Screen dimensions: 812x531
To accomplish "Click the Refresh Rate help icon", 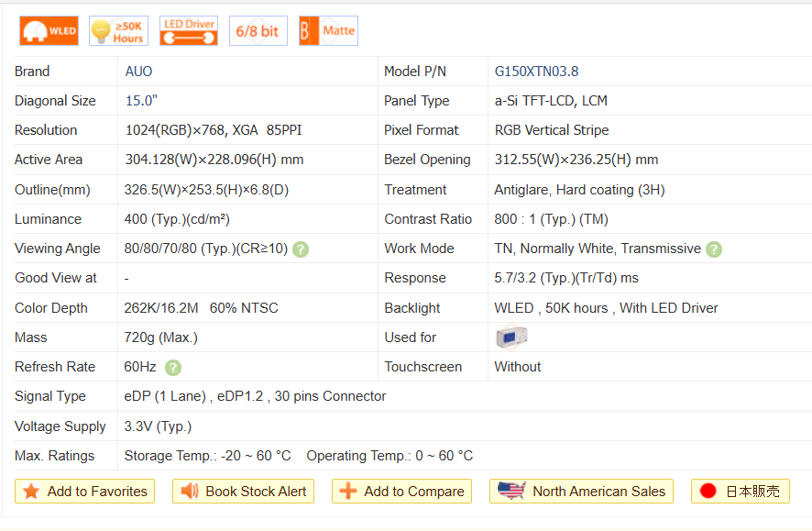I will 172,368.
